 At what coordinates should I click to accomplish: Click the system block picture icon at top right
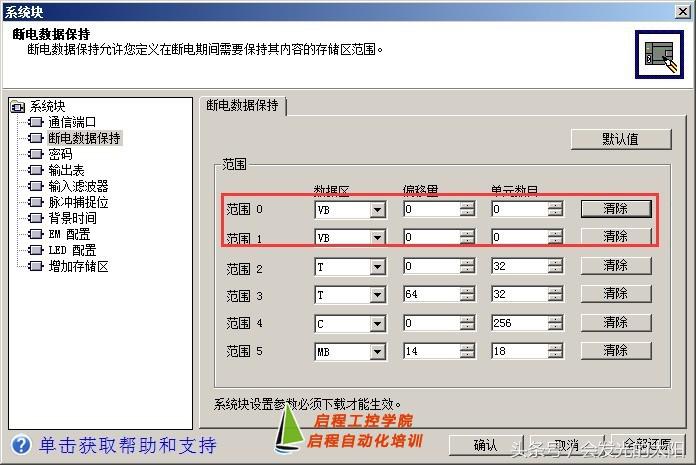659,55
